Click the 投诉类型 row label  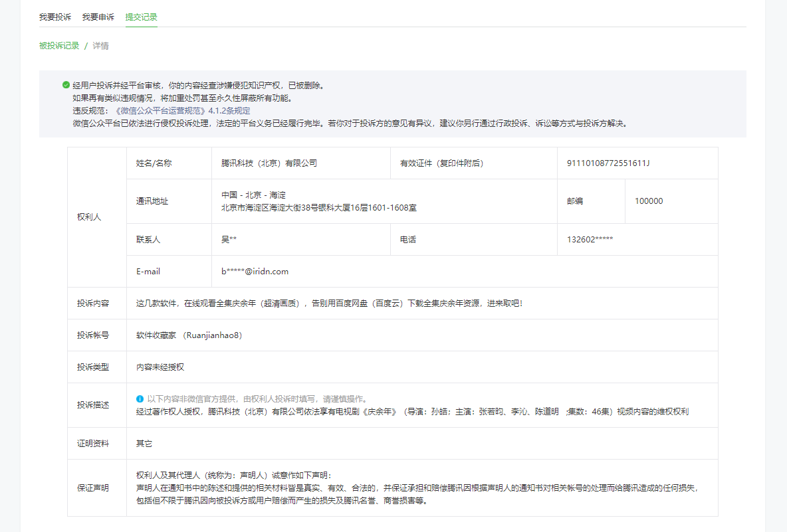click(93, 367)
